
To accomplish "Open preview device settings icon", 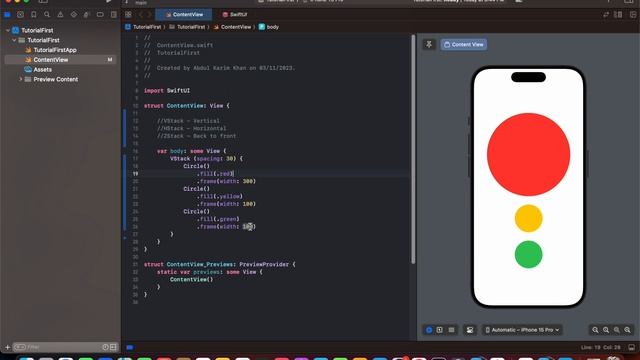I will 470,330.
